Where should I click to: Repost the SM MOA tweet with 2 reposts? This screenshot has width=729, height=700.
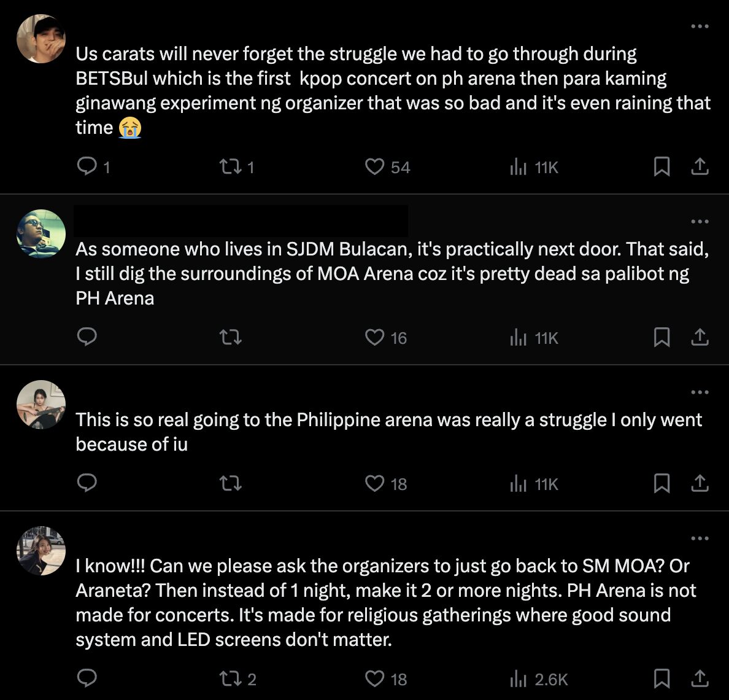coord(231,679)
